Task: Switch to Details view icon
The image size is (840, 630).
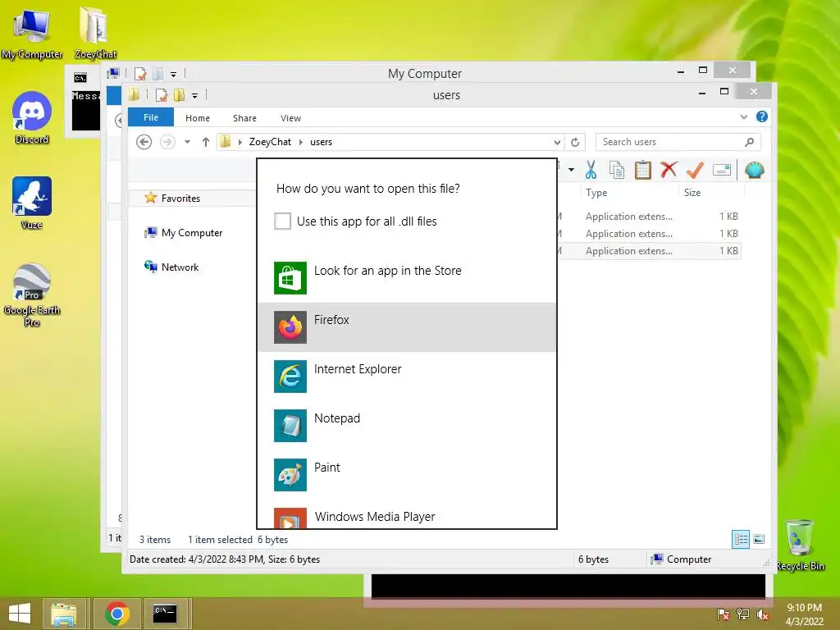Action: pos(741,540)
